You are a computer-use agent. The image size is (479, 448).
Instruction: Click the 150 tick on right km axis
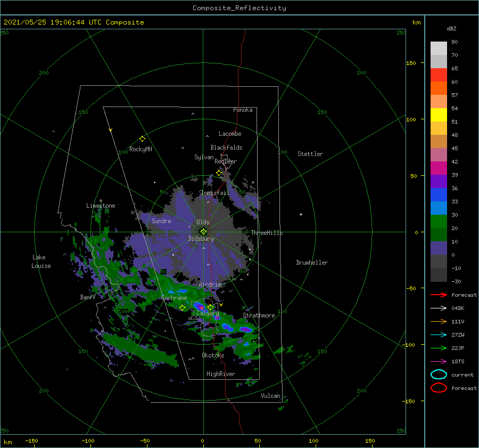(411, 63)
